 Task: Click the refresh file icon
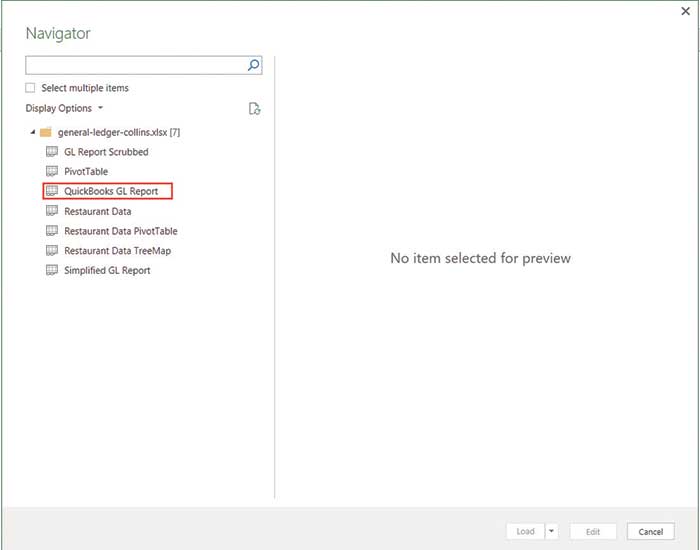coord(254,108)
